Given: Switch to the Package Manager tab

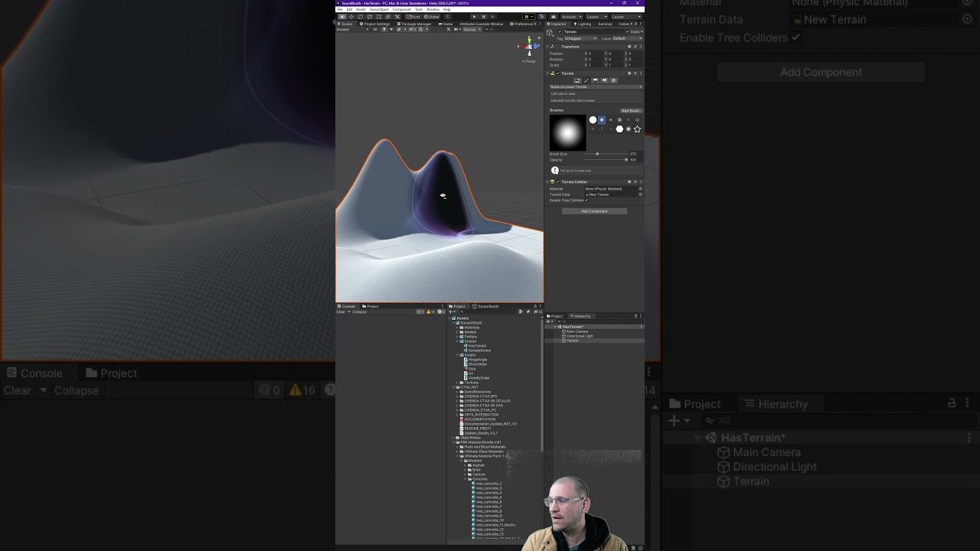Looking at the screenshot, I should 414,24.
